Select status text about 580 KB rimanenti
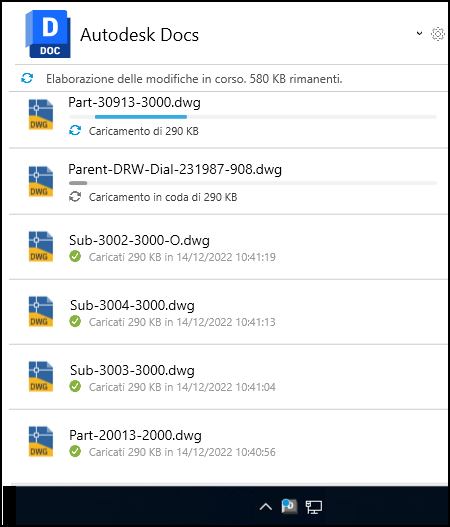The height and width of the screenshot is (527, 450). [194, 79]
